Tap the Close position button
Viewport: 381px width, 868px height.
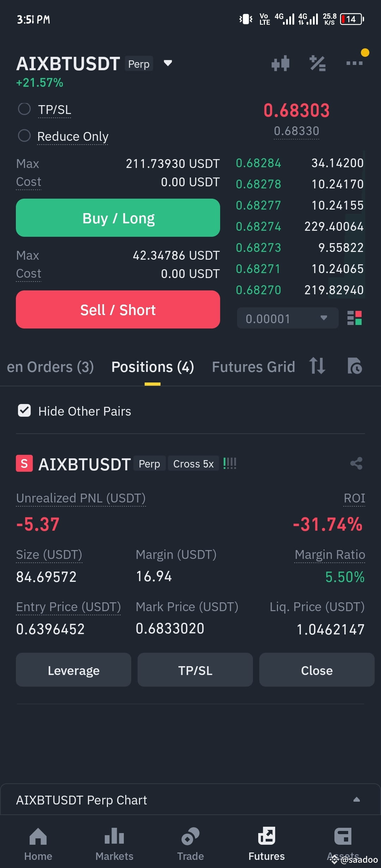pos(317,670)
